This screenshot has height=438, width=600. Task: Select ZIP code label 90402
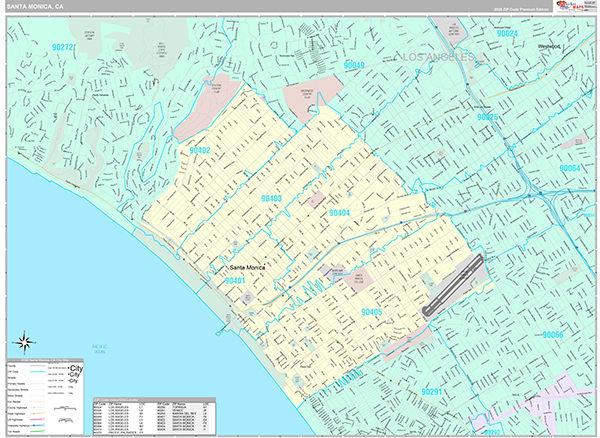tap(200, 150)
